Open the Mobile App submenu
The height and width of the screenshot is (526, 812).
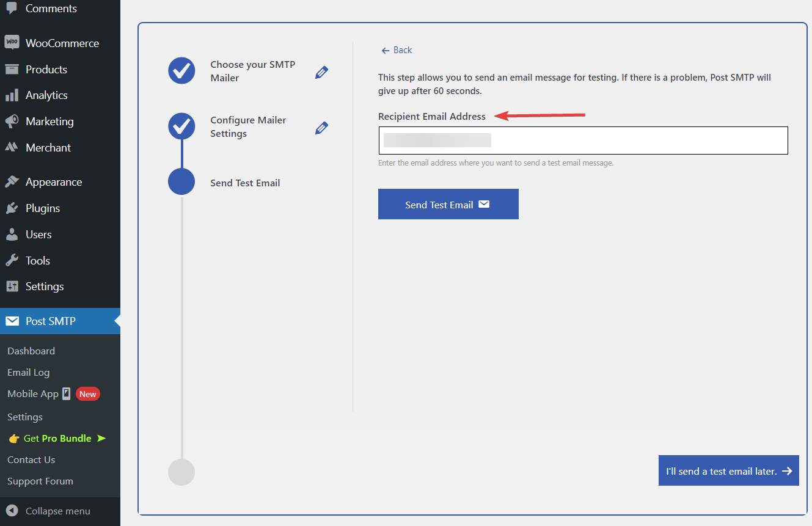[33, 394]
